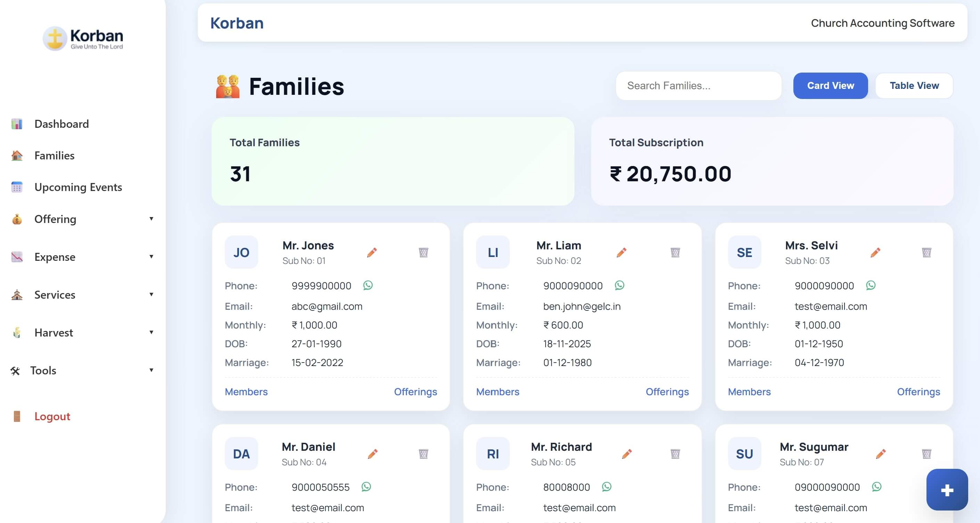Viewport: 980px width, 523px height.
Task: Log out using the Logout item
Action: click(52, 416)
